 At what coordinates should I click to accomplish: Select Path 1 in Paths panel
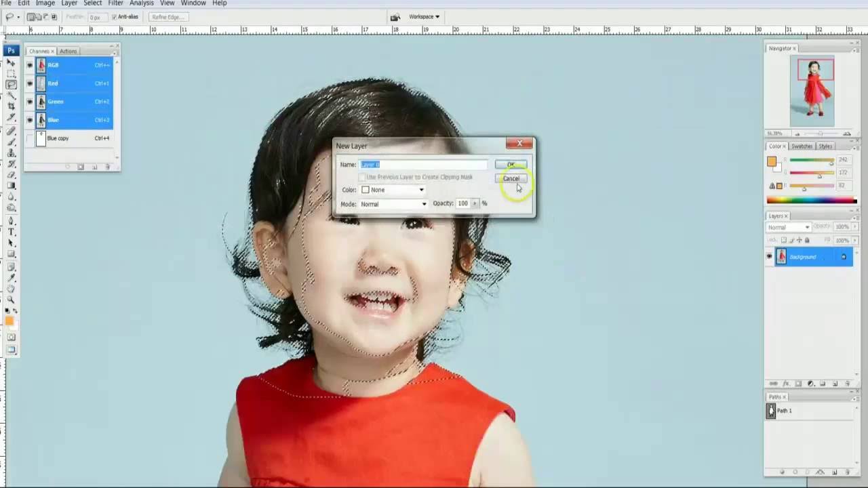tap(807, 411)
